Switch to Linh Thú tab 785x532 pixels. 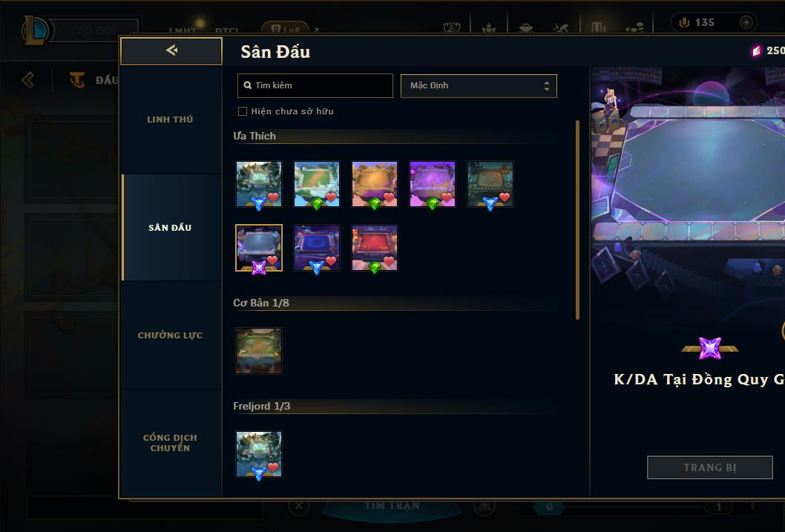point(170,119)
